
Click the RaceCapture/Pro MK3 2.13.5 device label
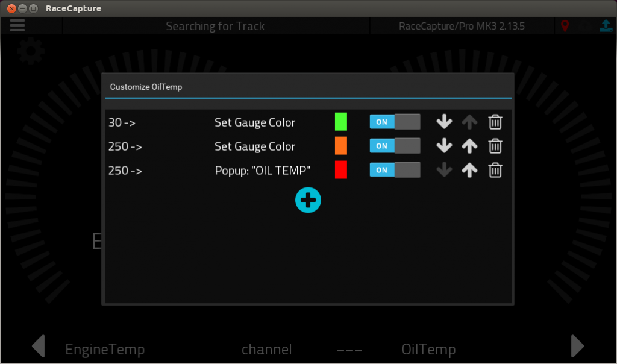point(462,26)
